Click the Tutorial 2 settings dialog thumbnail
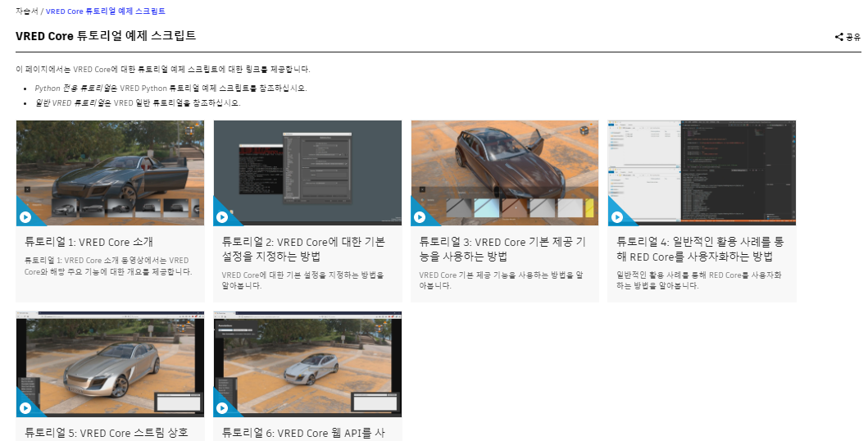 click(x=307, y=173)
